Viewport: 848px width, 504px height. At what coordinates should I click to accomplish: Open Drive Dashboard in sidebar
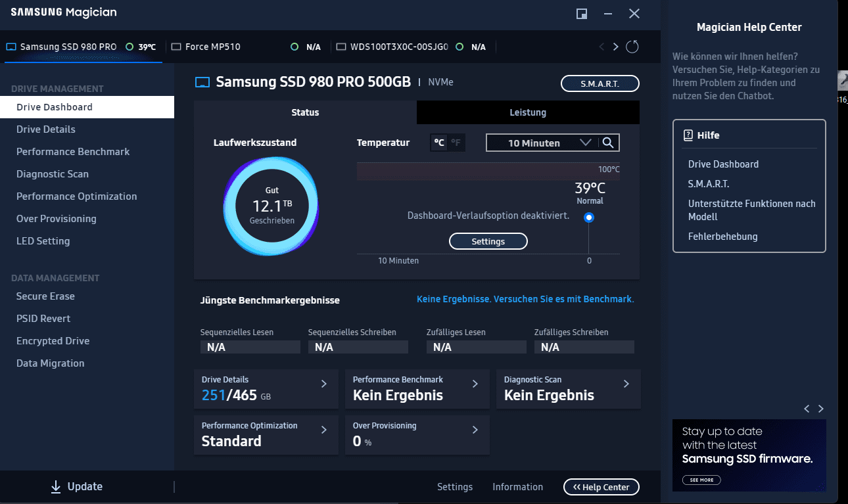(x=87, y=107)
